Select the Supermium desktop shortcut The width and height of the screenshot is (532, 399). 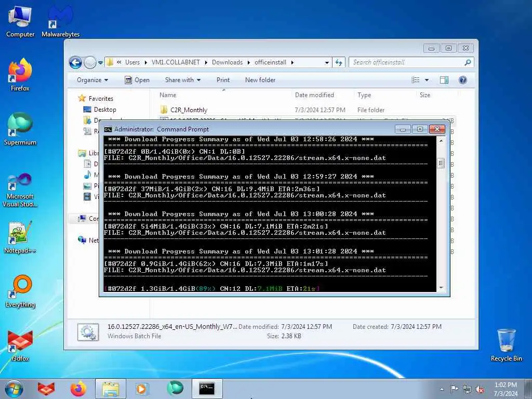tap(20, 129)
